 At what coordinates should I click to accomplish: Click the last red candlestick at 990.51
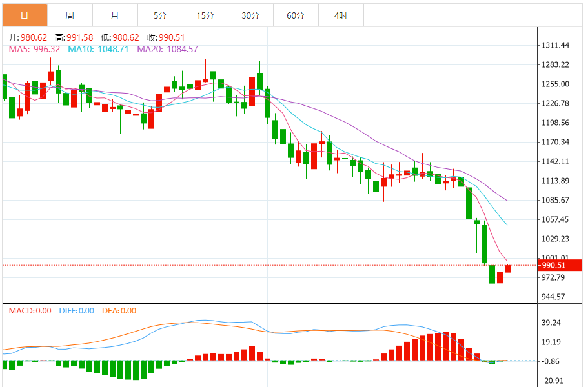click(508, 268)
